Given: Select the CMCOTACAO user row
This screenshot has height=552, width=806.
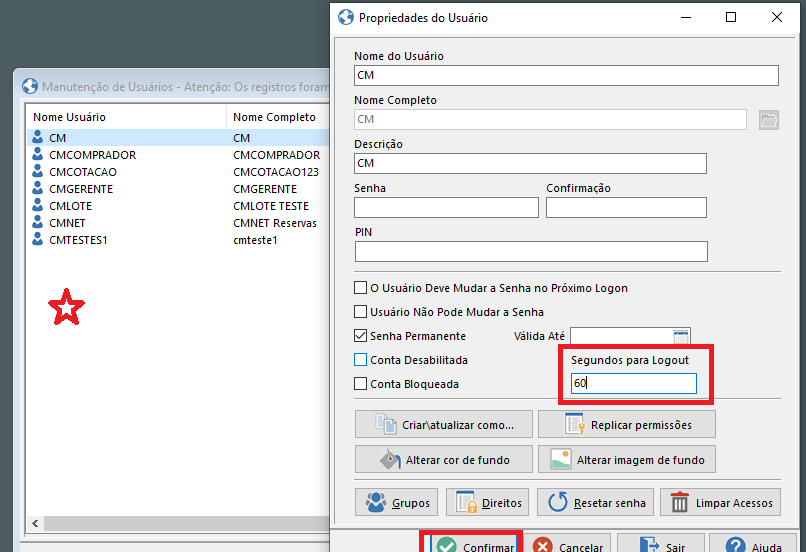Looking at the screenshot, I should [x=178, y=172].
